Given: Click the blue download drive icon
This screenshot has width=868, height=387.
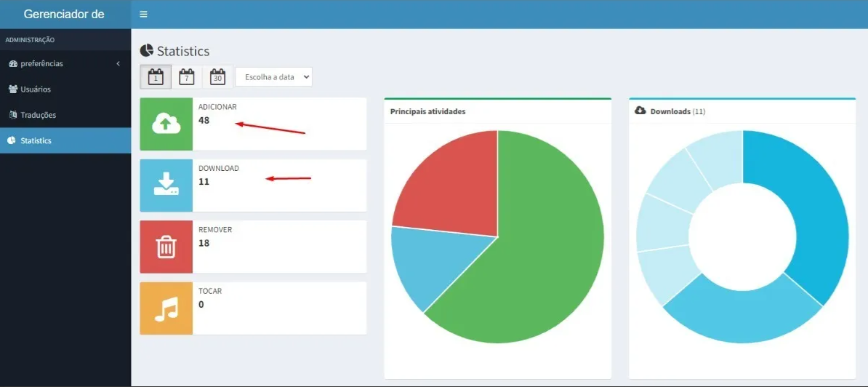Looking at the screenshot, I should pos(166,185).
